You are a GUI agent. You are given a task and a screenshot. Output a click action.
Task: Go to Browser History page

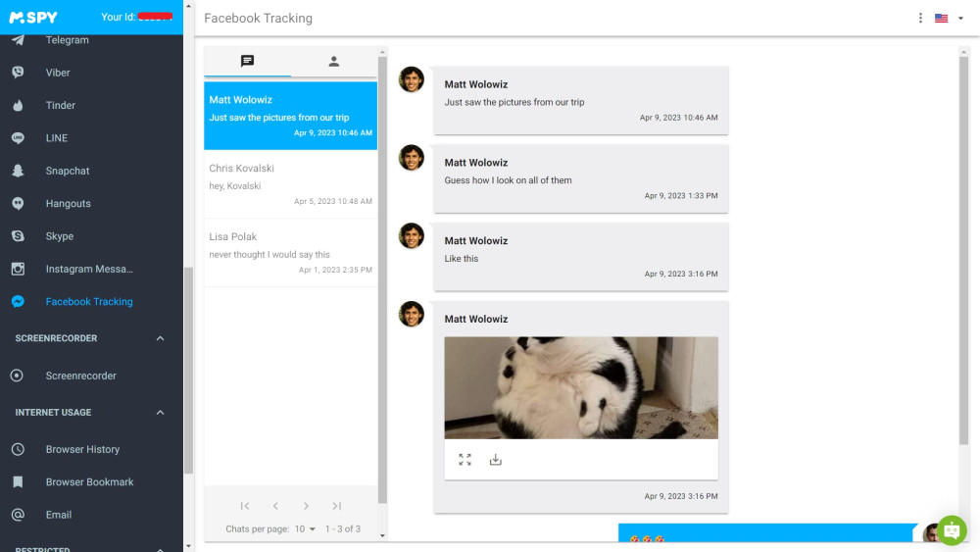pos(82,449)
